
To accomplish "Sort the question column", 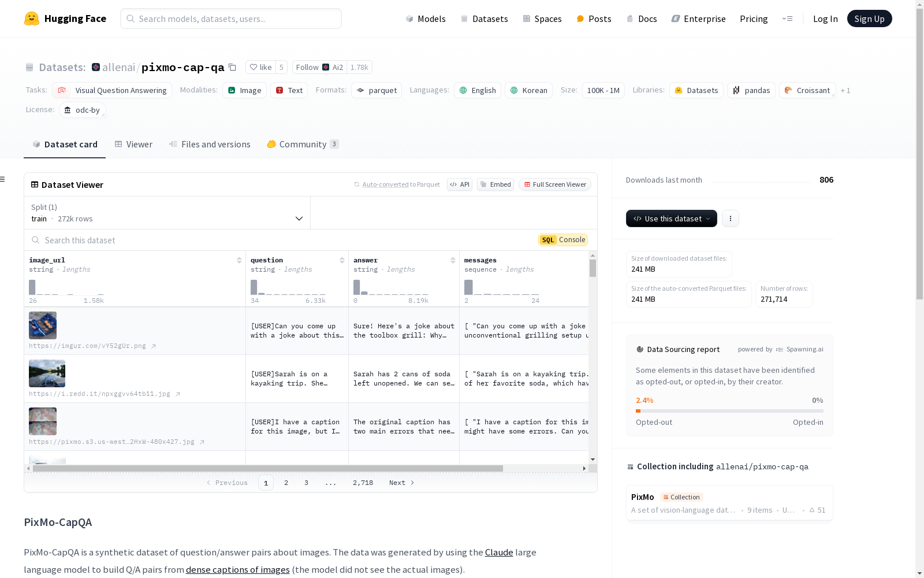I will [x=342, y=261].
